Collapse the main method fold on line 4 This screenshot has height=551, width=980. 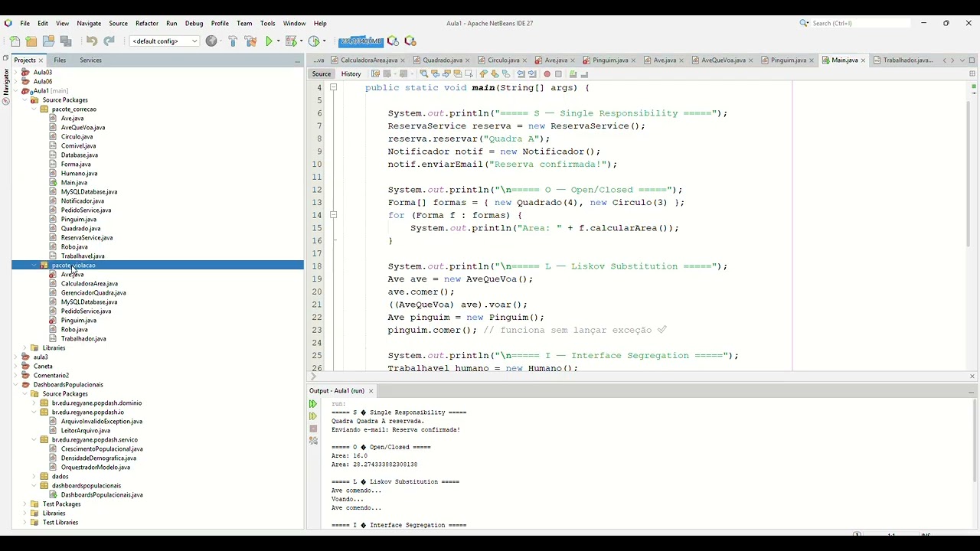[x=333, y=87]
